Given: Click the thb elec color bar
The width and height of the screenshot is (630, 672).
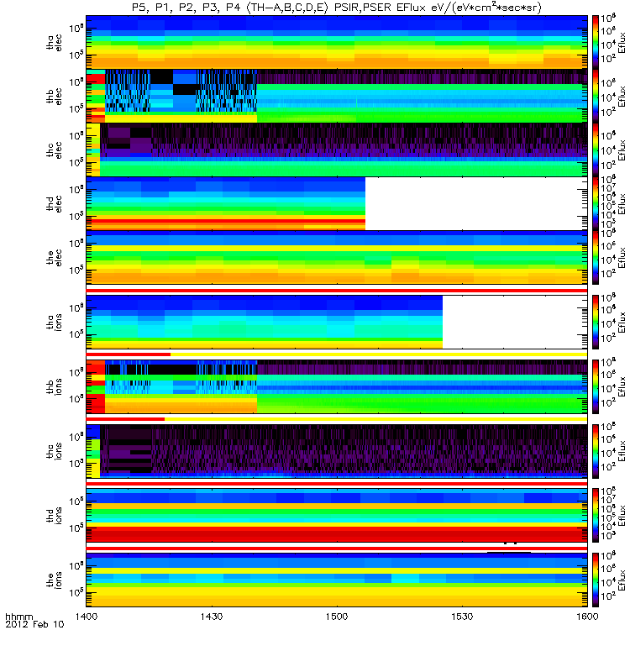Looking at the screenshot, I should pos(596,96).
